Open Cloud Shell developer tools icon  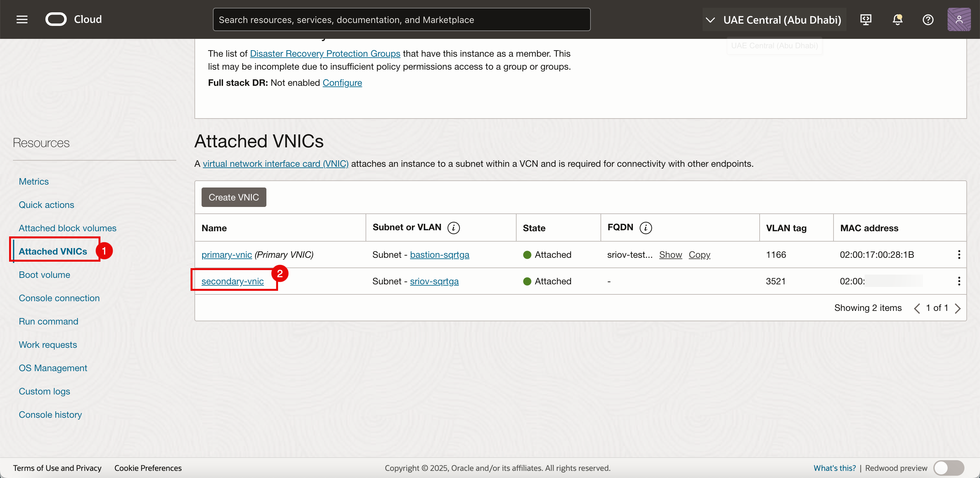click(x=866, y=19)
